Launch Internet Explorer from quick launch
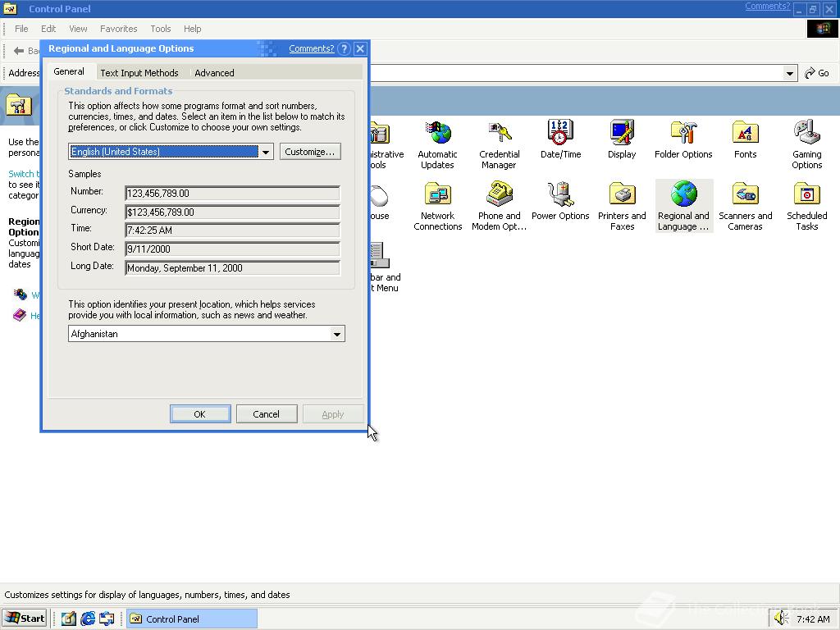The height and width of the screenshot is (630, 840). 88,619
